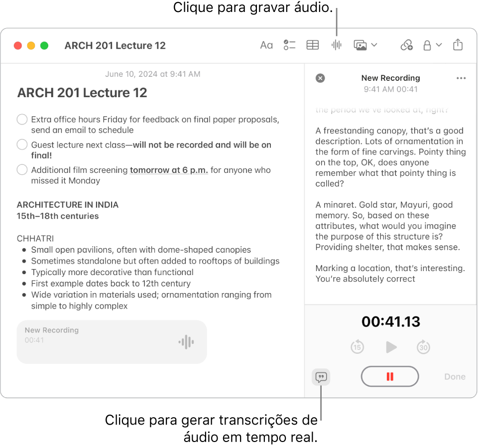478x448 pixels.
Task: Click the 'ARCHITECTURE IN INDIA' heading
Action: (67, 205)
